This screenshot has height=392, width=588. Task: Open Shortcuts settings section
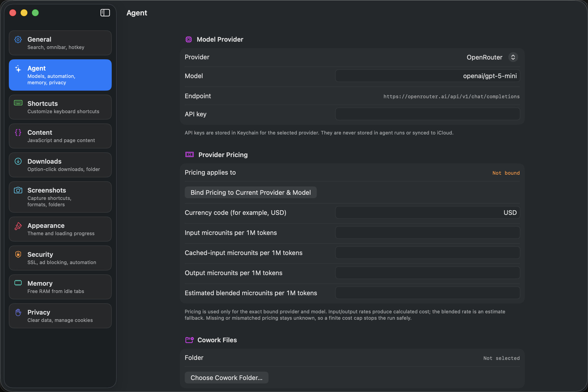60,107
